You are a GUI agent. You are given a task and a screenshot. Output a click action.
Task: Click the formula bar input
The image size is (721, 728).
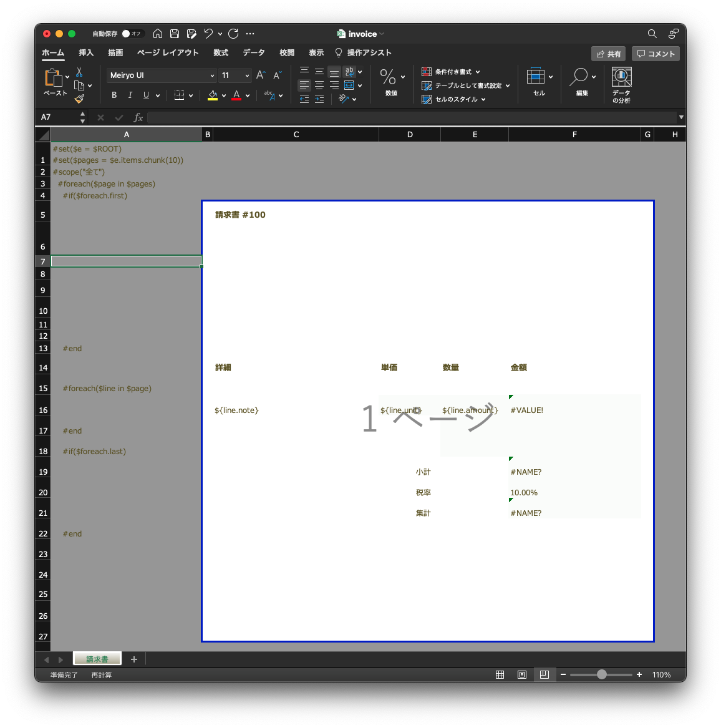(412, 117)
